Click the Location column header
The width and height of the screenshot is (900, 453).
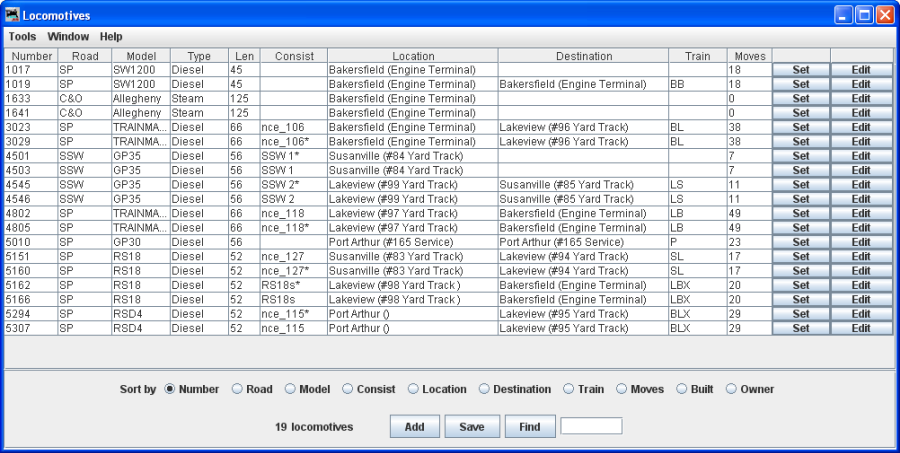coord(412,56)
